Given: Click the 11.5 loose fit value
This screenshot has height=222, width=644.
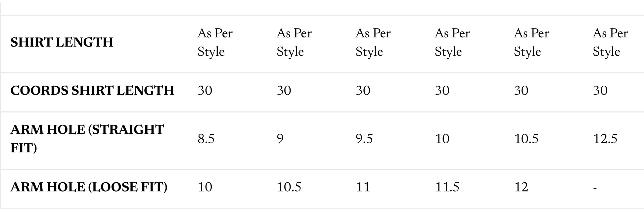Looking at the screenshot, I should (447, 187).
